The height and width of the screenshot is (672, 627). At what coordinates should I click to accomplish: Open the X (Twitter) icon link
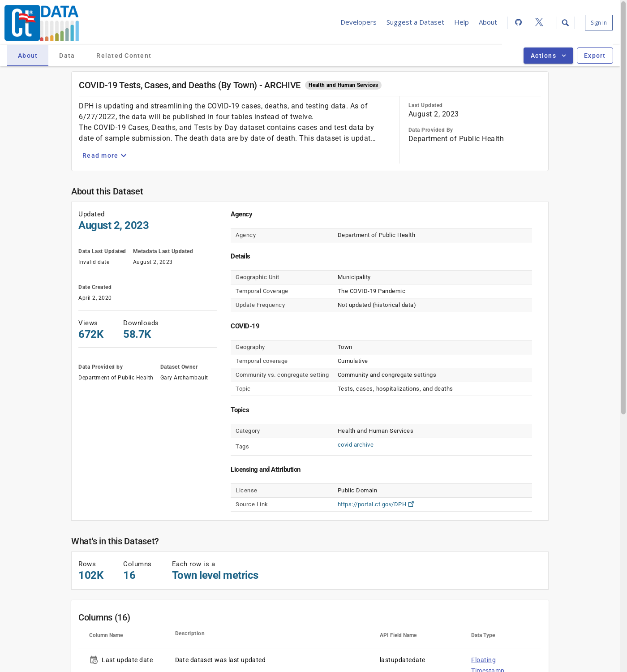pyautogui.click(x=539, y=22)
